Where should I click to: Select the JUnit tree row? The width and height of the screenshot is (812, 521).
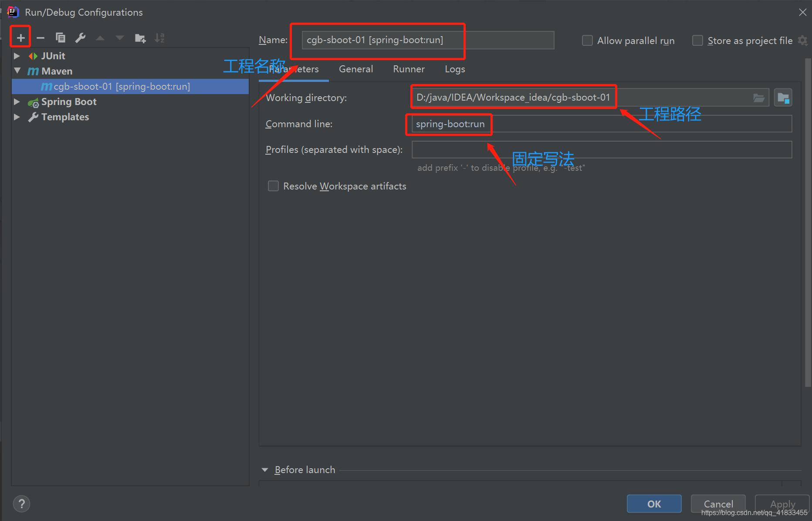click(x=130, y=56)
